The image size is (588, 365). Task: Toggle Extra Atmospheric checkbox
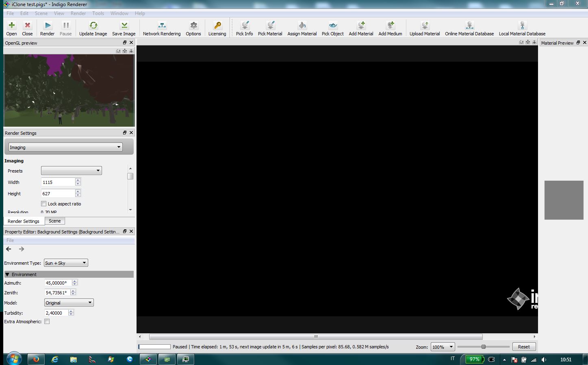point(47,322)
